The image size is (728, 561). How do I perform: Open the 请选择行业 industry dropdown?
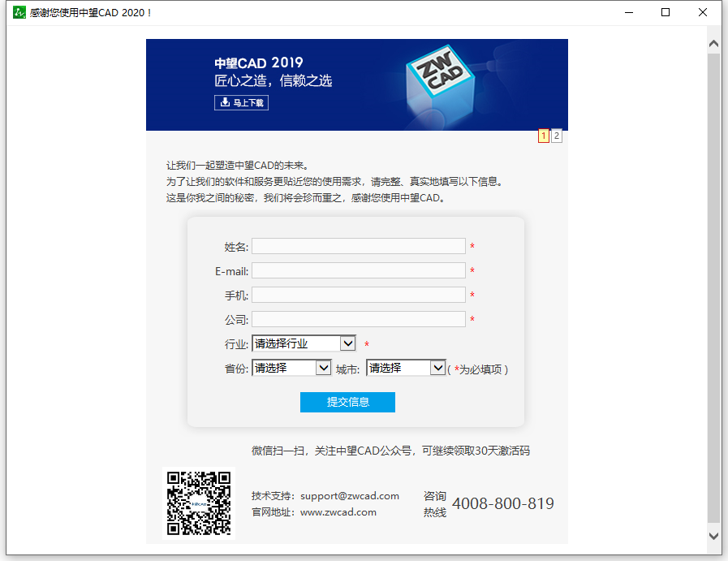click(304, 343)
